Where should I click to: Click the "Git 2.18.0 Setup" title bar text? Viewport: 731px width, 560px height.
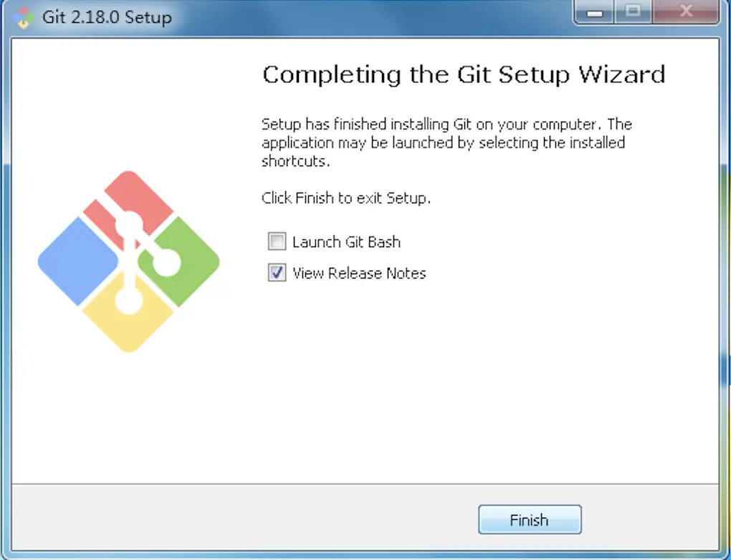pyautogui.click(x=107, y=16)
